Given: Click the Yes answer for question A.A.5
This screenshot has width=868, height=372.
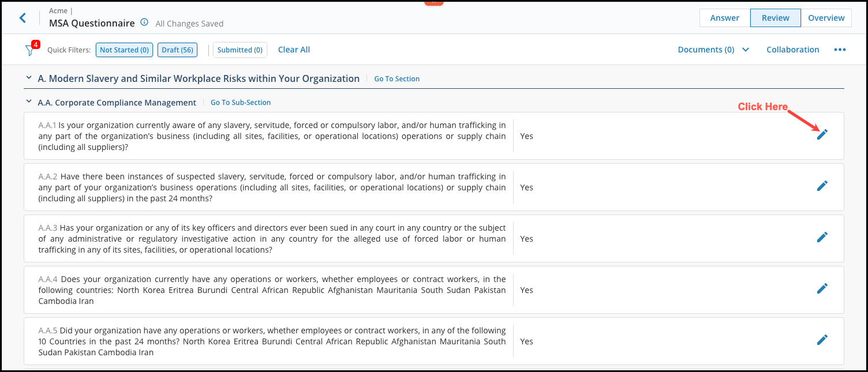Looking at the screenshot, I should point(526,341).
